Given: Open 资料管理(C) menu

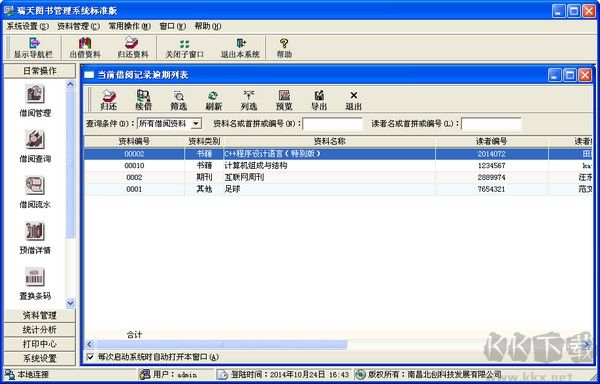Looking at the screenshot, I should click(x=78, y=26).
